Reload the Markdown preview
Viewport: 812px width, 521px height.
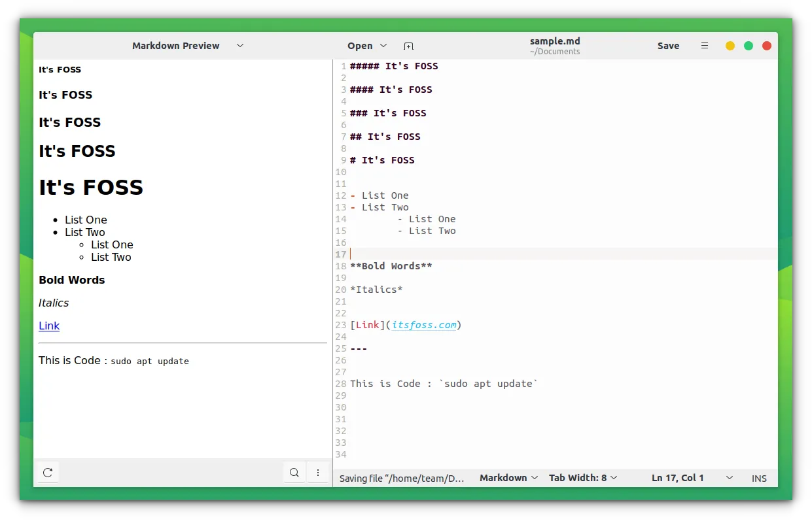(x=48, y=473)
